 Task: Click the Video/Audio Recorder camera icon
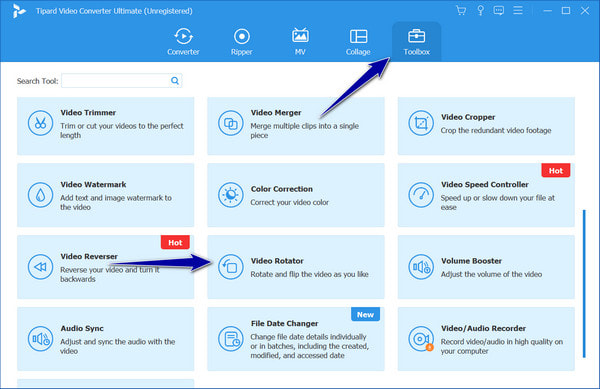(421, 339)
